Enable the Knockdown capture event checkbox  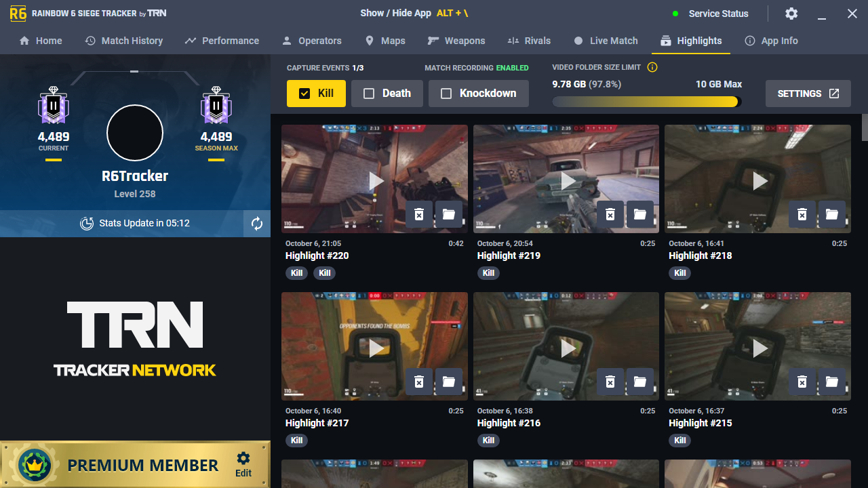[446, 94]
